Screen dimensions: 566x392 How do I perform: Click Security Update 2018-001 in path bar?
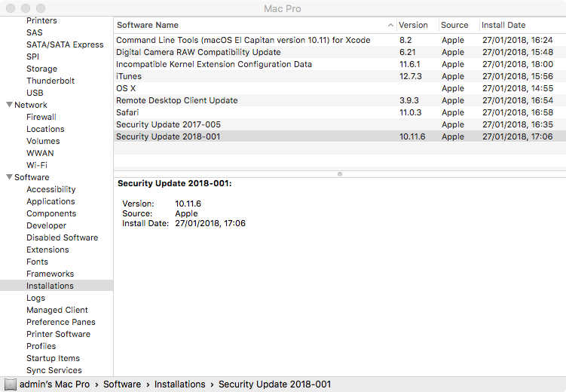click(x=274, y=384)
